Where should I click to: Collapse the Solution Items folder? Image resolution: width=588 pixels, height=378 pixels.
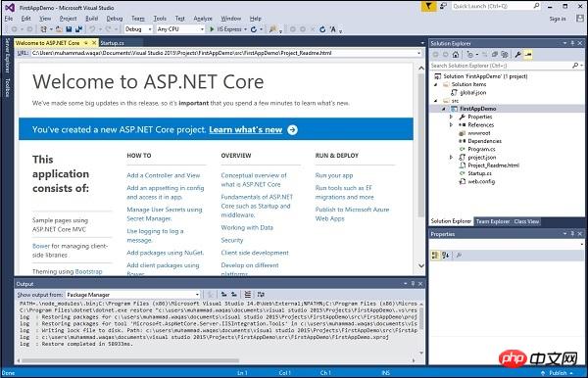click(436, 84)
